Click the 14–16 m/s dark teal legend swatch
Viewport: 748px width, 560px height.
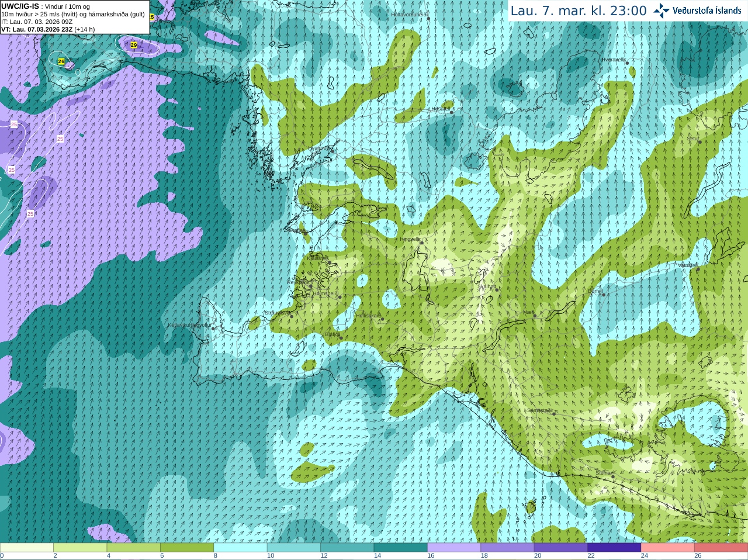click(401, 548)
